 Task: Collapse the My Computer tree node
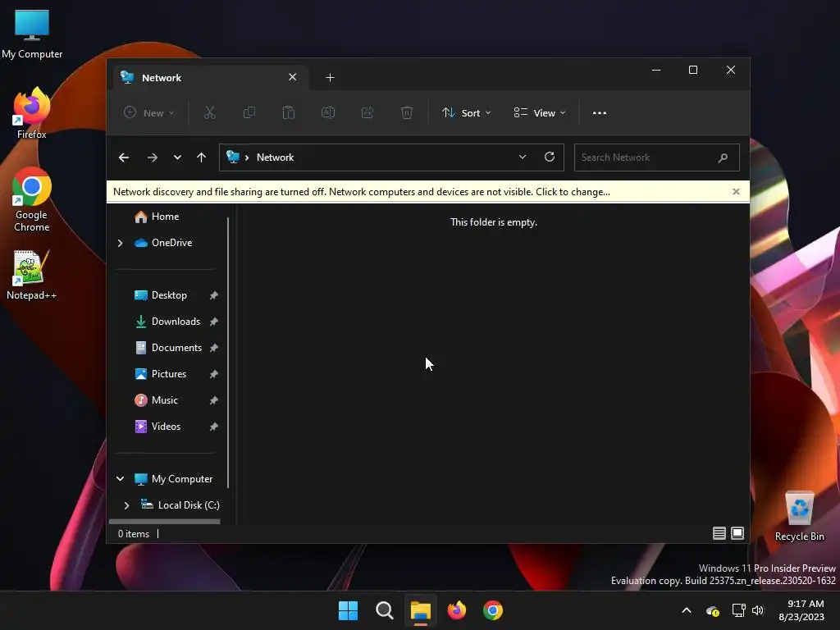120,479
